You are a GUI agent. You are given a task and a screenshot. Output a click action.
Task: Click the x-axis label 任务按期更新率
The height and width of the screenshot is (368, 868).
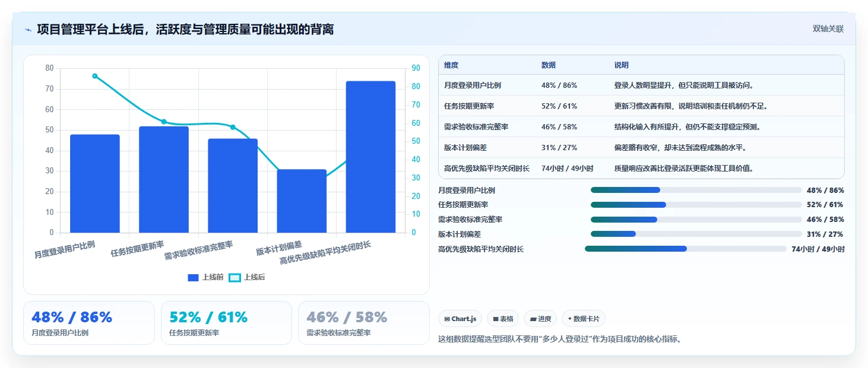[137, 249]
